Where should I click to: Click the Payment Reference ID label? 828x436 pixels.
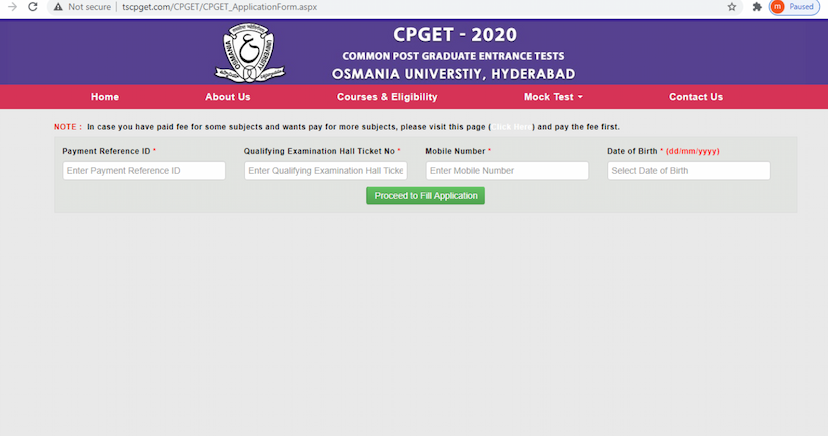coord(106,151)
